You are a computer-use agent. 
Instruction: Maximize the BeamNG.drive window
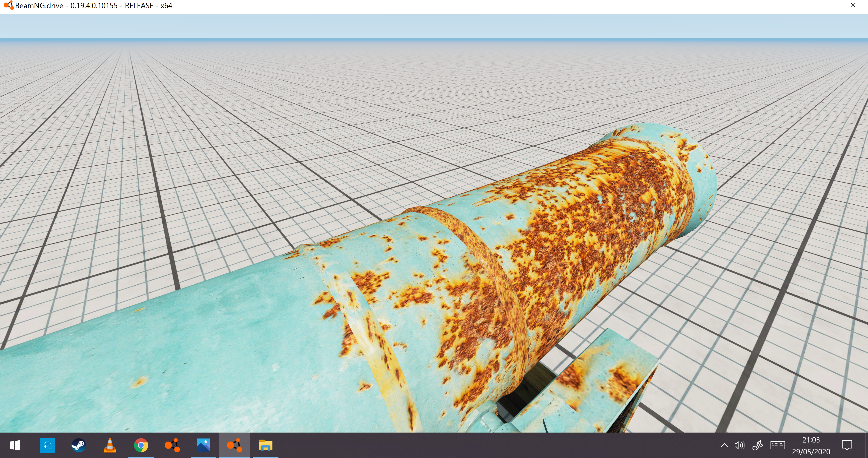click(x=824, y=5)
